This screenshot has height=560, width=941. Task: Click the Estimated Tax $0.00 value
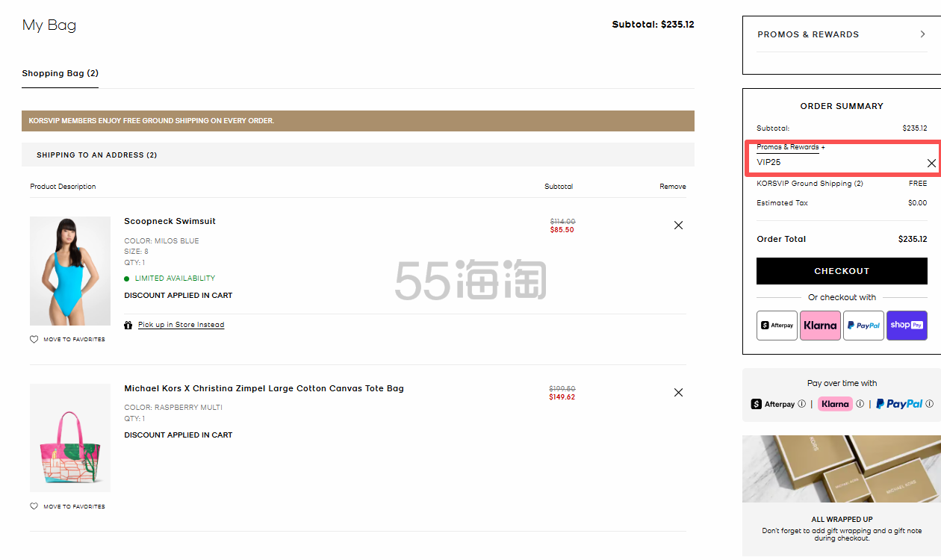tap(917, 203)
